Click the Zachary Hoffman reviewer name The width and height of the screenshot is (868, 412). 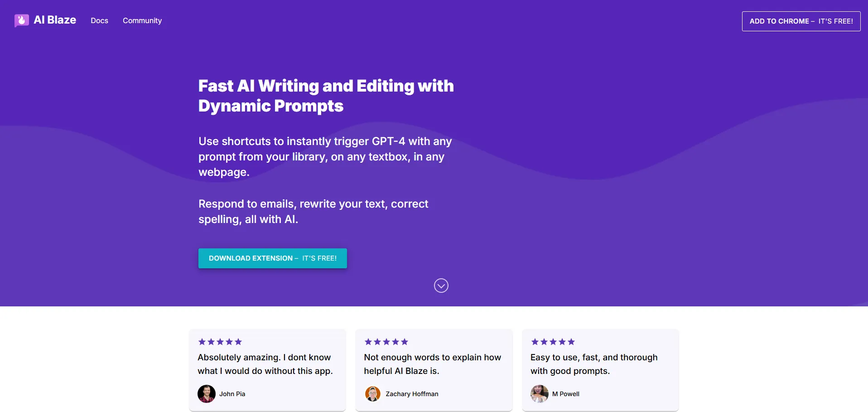412,394
